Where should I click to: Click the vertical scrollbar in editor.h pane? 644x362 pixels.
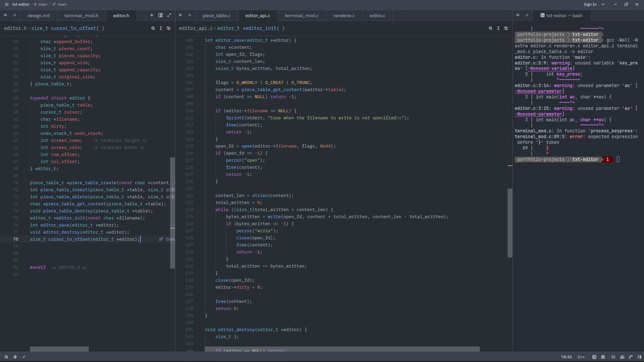coord(173,213)
